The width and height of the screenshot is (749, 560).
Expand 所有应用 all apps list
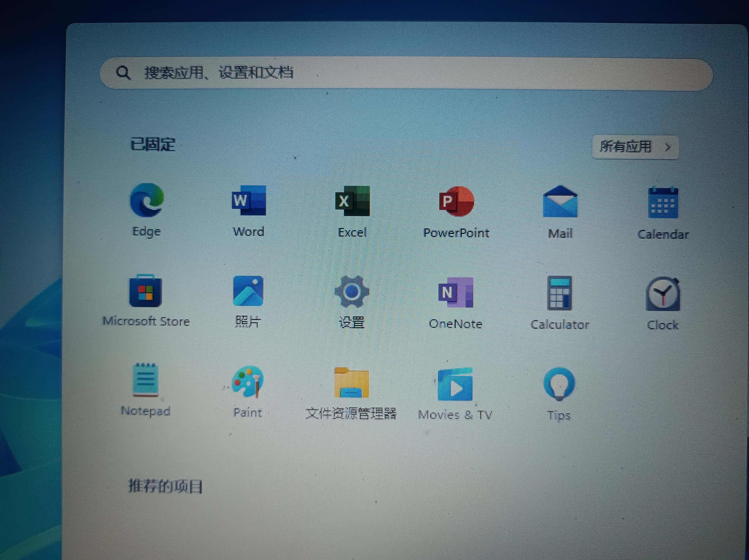tap(635, 147)
